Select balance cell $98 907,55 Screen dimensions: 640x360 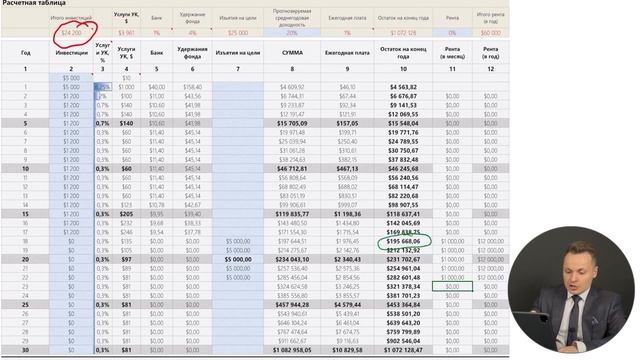tap(403, 205)
